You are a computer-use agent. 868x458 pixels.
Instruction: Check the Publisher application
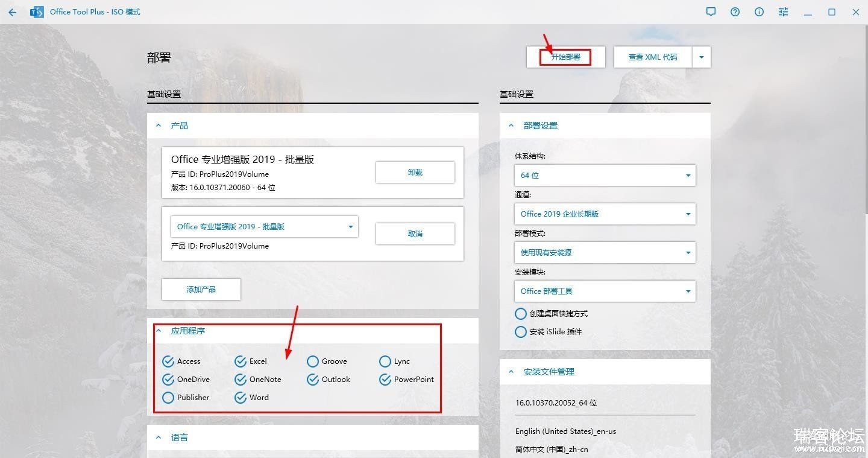168,398
